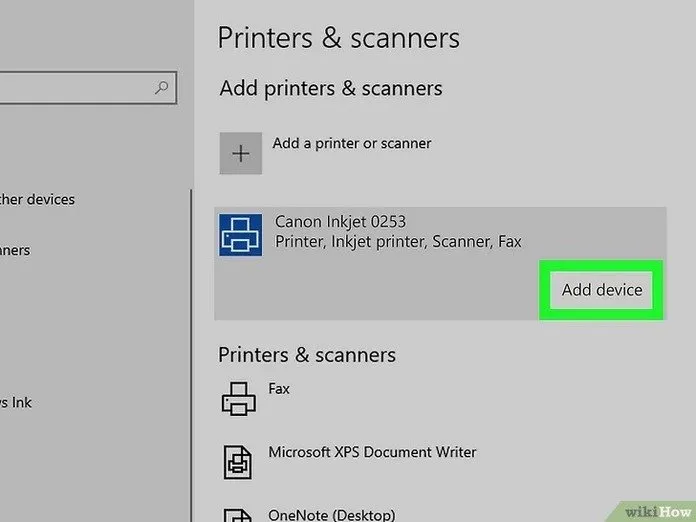Select the Canon Inkjet 0253 device name
The image size is (696, 522).
pyautogui.click(x=340, y=222)
